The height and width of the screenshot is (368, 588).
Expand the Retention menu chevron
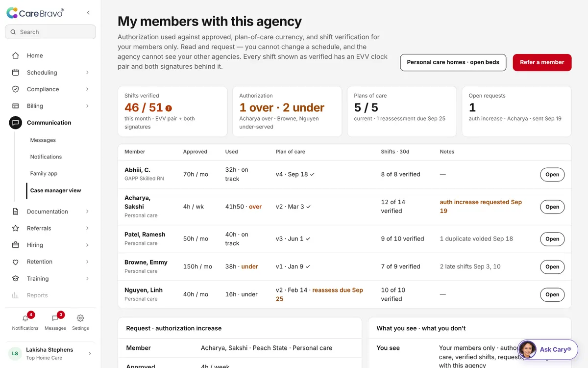pyautogui.click(x=87, y=262)
